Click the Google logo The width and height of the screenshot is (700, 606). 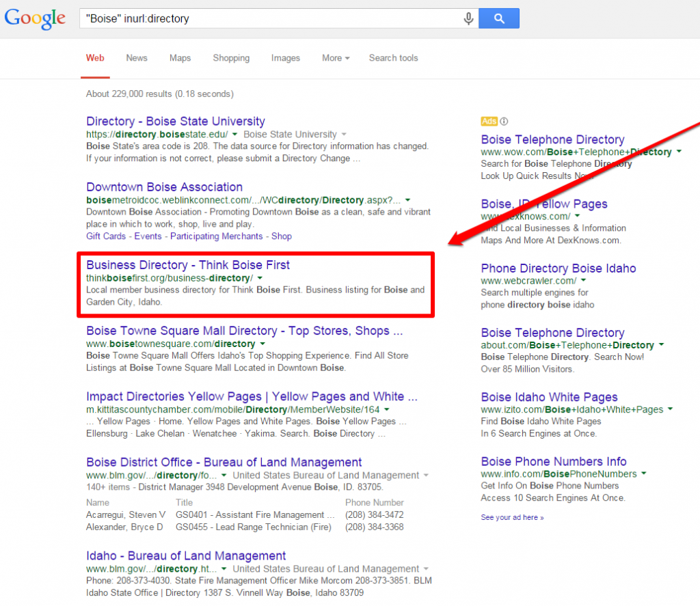tap(34, 19)
